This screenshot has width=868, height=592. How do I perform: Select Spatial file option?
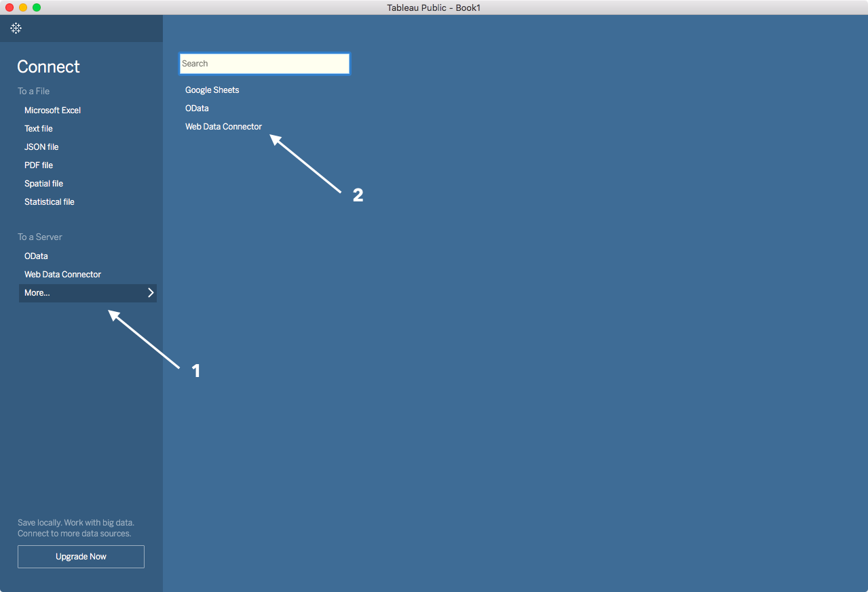point(43,183)
